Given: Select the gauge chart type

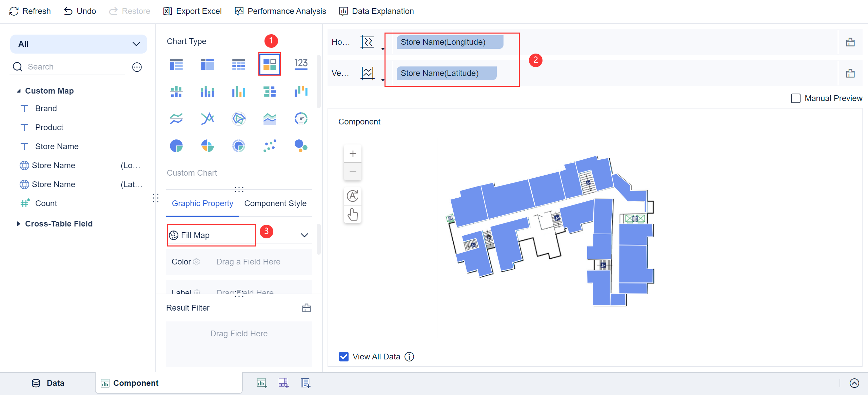Looking at the screenshot, I should click(x=301, y=118).
